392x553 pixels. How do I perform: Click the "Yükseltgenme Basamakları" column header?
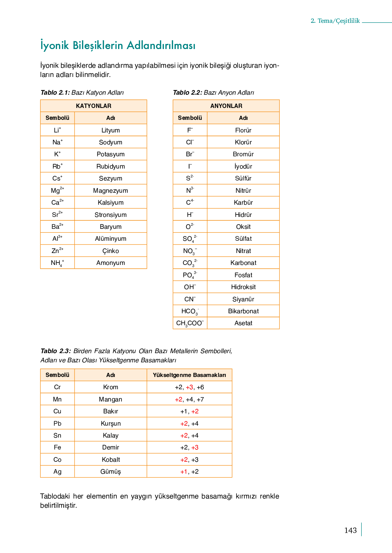pos(189,375)
